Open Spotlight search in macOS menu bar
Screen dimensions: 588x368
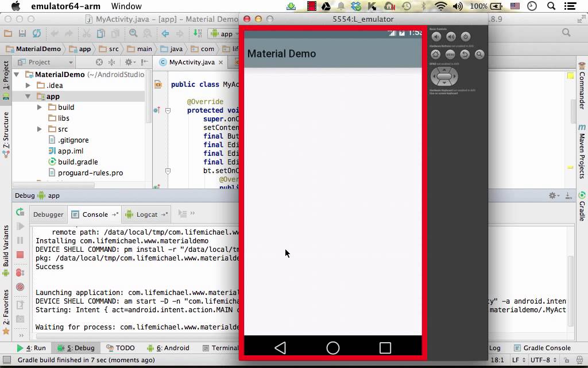coord(551,6)
